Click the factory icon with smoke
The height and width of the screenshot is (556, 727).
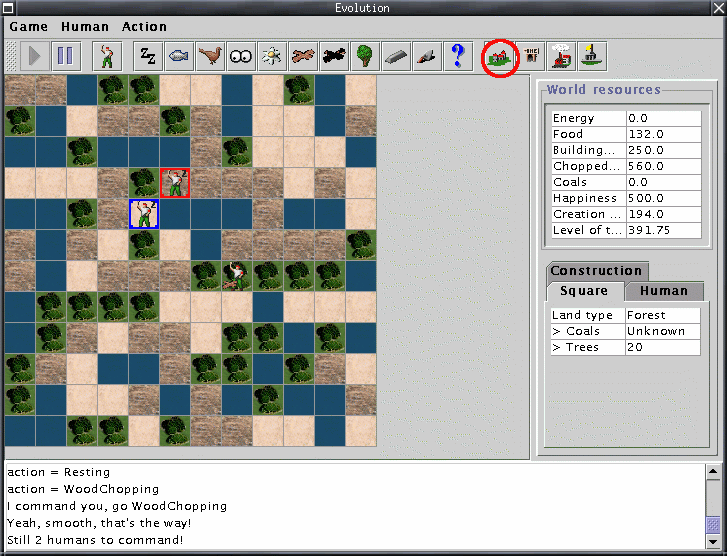(562, 56)
